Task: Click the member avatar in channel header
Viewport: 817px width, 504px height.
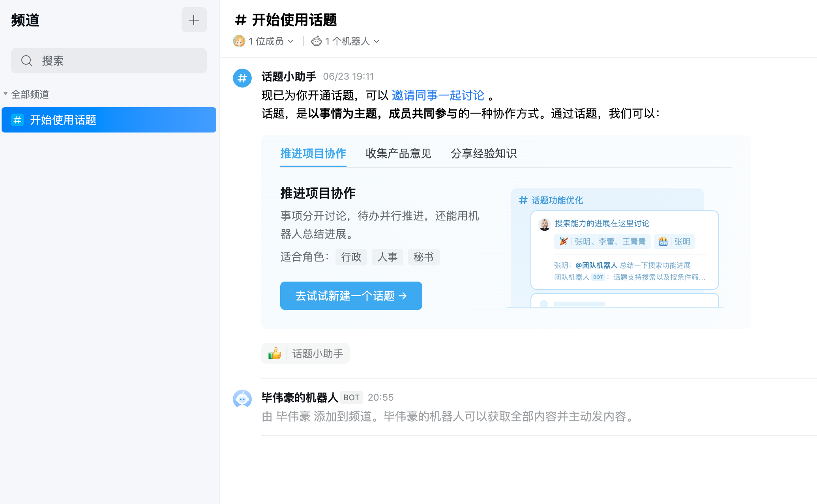Action: (239, 41)
